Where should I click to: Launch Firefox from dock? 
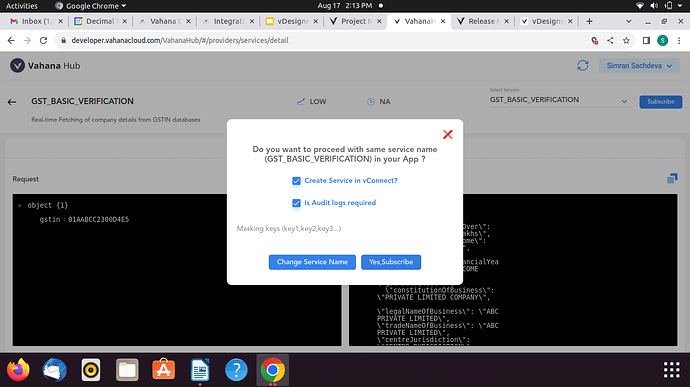coord(18,370)
